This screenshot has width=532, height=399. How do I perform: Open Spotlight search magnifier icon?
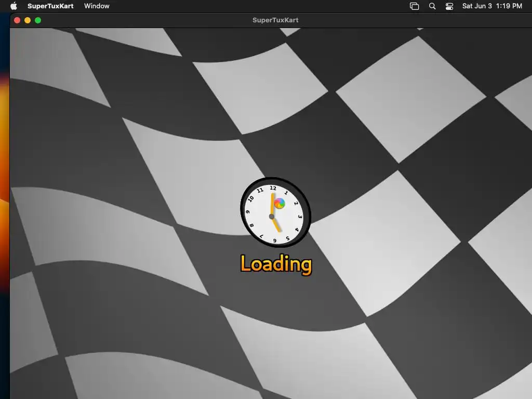point(432,6)
